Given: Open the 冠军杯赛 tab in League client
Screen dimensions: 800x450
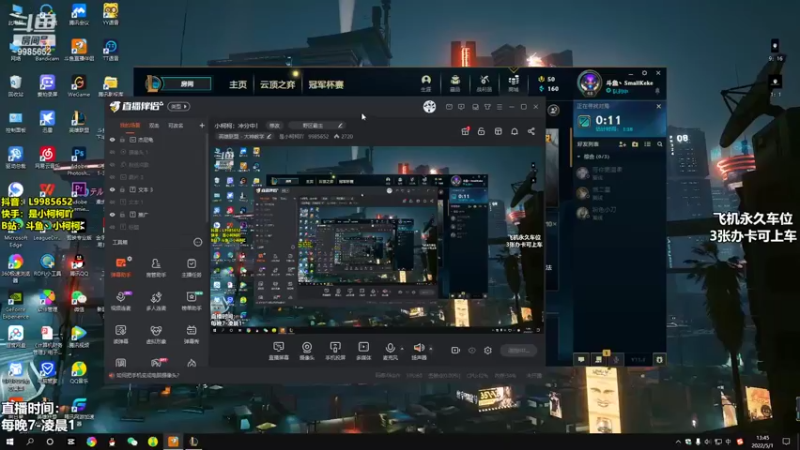Looking at the screenshot, I should pos(326,84).
